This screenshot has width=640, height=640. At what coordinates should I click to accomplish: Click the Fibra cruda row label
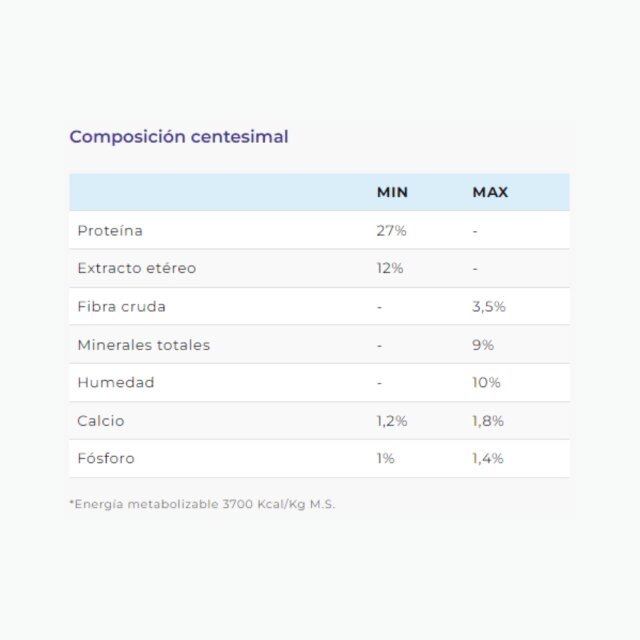[122, 307]
